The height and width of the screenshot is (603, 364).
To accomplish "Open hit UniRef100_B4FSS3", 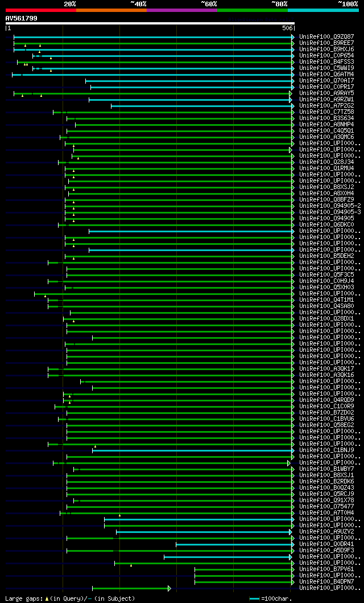I will [x=327, y=62].
